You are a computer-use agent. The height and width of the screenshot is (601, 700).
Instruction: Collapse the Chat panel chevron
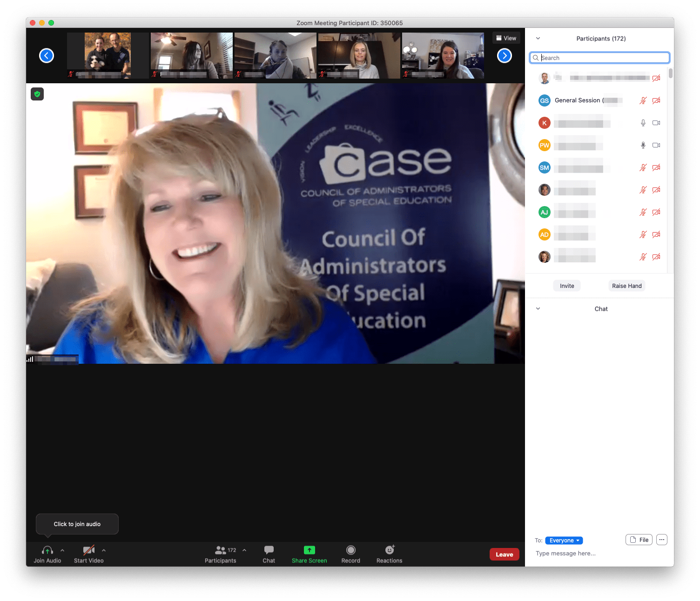tap(538, 309)
